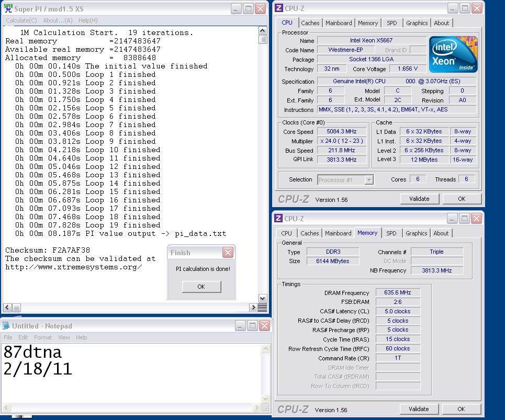
Task: Click the NB Frequency 3813.3 MHz value
Action: point(437,270)
